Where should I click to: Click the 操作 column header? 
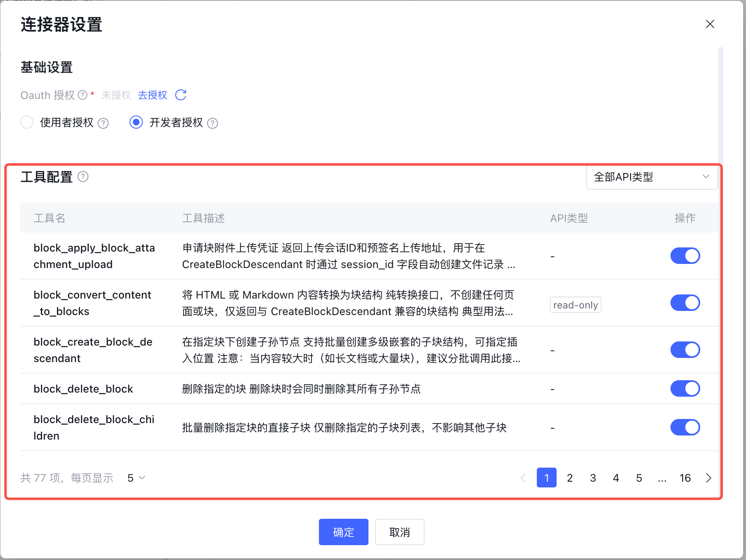coord(685,218)
